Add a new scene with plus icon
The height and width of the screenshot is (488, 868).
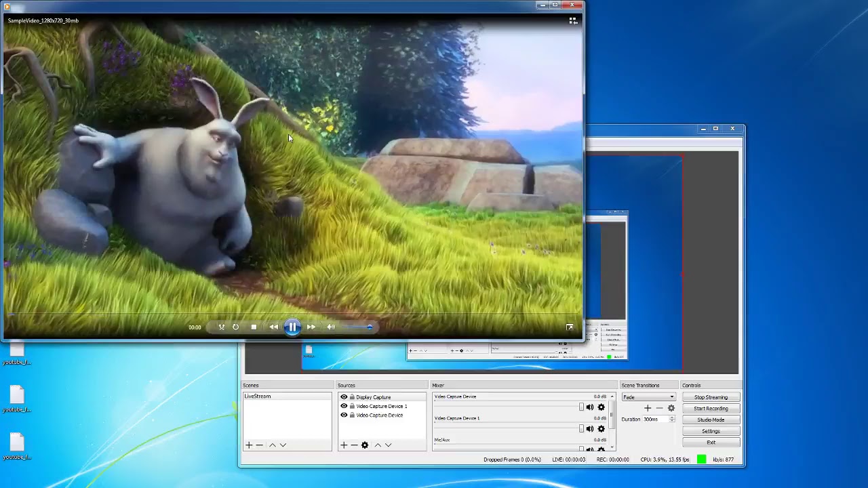coord(249,445)
